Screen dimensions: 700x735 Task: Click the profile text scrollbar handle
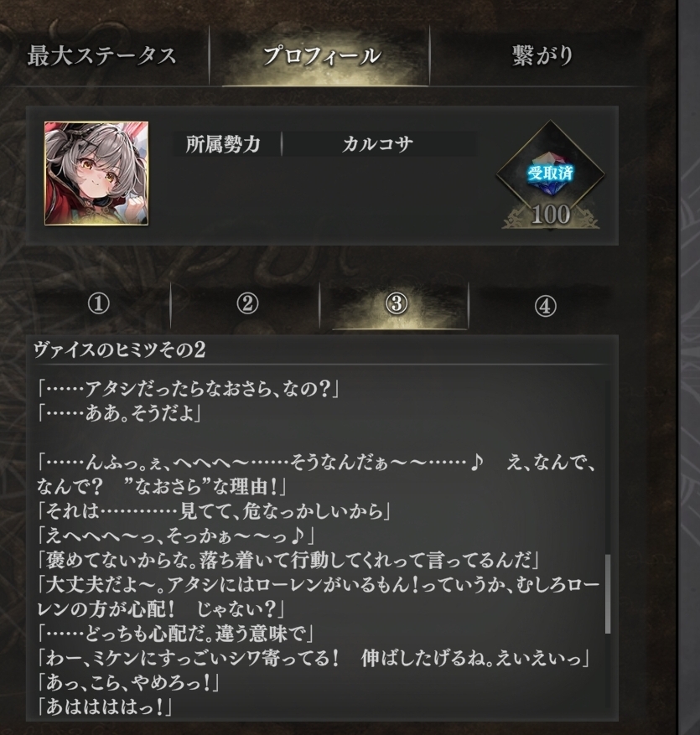[x=608, y=594]
